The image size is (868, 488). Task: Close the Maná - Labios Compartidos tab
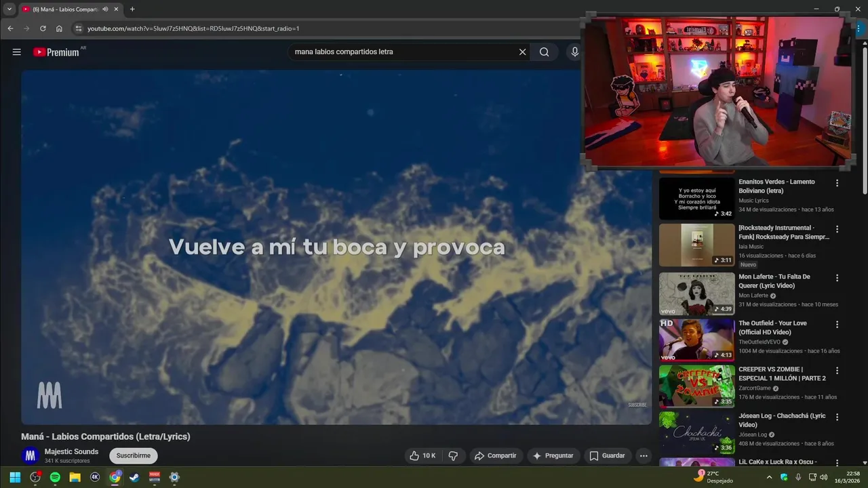(117, 9)
